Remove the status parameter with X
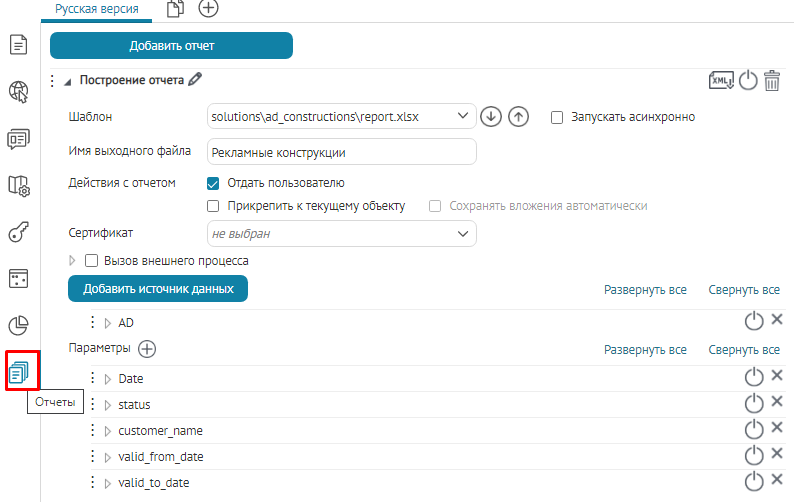This screenshot has width=794, height=502. pos(777,402)
